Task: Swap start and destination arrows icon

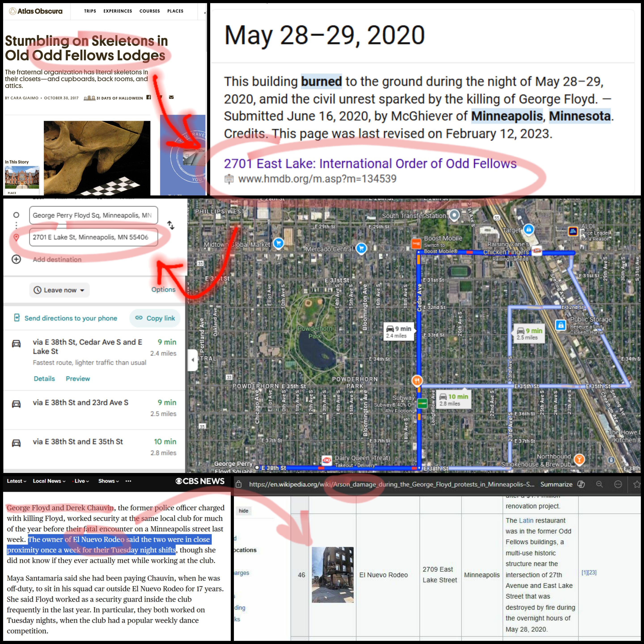Action: [x=171, y=225]
